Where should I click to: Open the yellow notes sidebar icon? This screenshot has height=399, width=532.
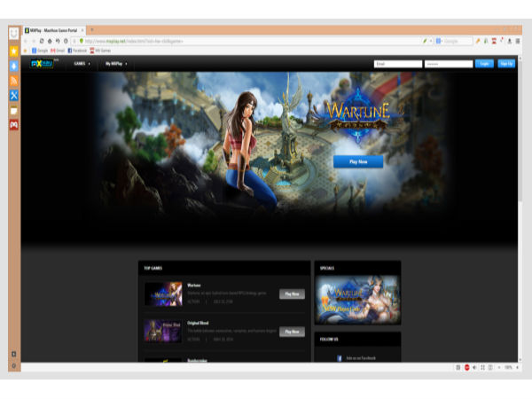[x=14, y=110]
